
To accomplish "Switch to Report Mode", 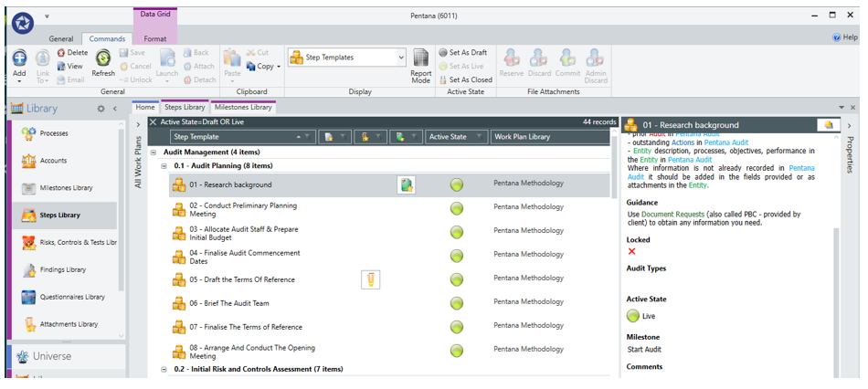I will click(420, 67).
